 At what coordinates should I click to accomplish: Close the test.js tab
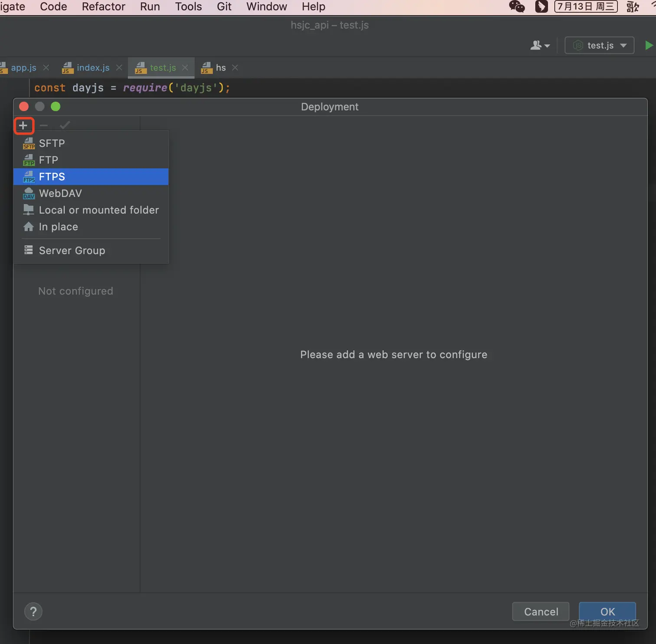point(185,68)
